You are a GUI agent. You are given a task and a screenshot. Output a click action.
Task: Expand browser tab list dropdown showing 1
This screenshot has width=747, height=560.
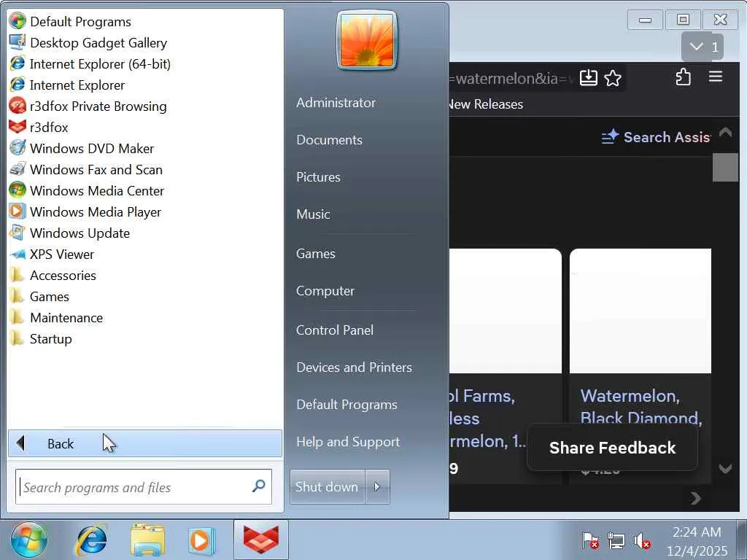click(703, 47)
